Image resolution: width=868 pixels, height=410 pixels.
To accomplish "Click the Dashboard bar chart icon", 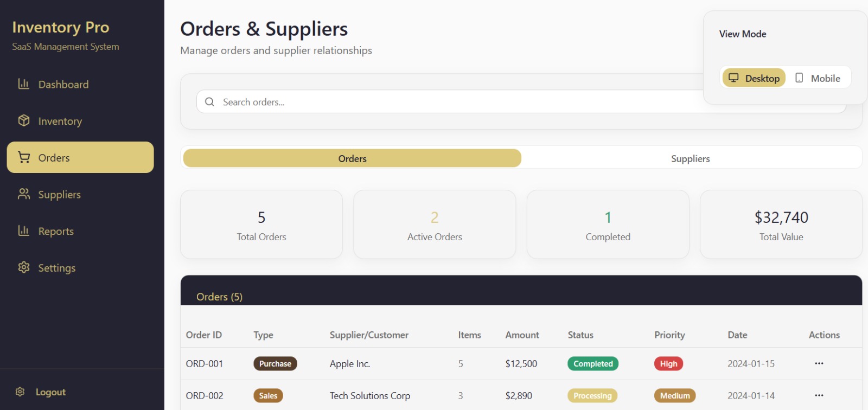I will point(23,84).
